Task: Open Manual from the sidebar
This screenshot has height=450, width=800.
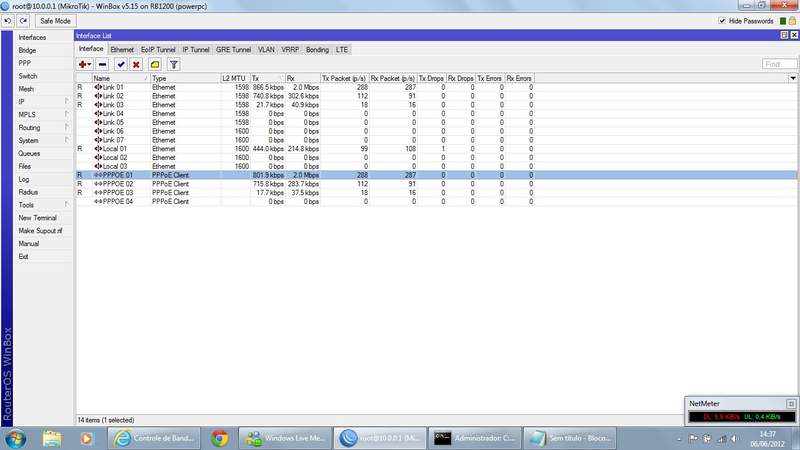Action: pyautogui.click(x=29, y=243)
